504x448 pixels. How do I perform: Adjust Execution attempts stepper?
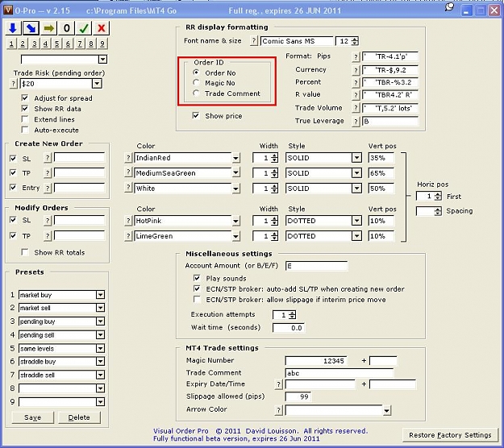point(292,315)
